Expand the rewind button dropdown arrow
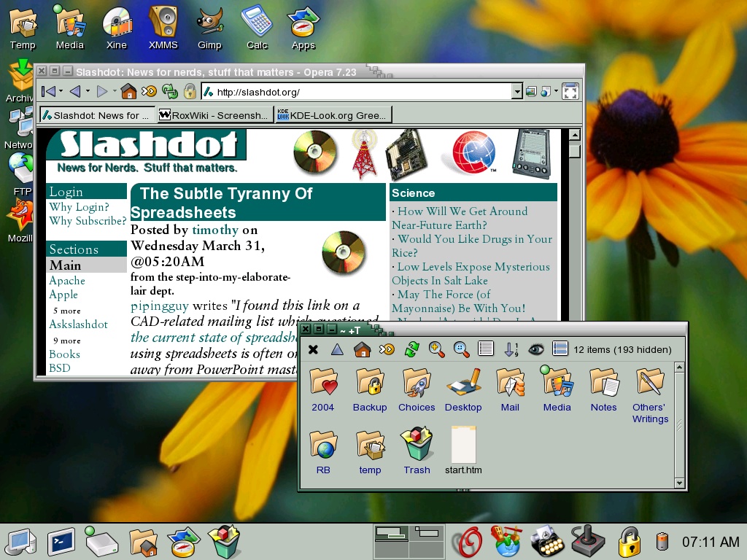This screenshot has height=560, width=747. click(x=61, y=91)
